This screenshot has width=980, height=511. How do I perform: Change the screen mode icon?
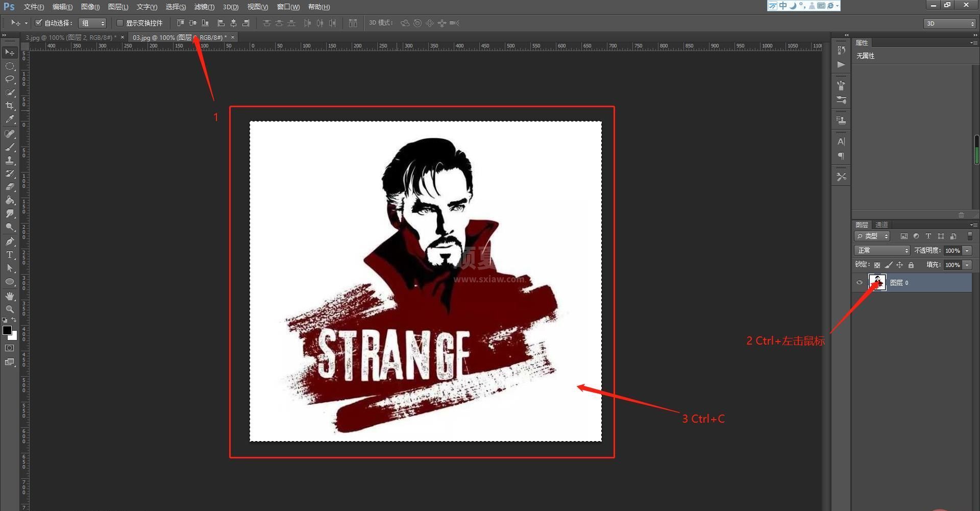point(10,362)
